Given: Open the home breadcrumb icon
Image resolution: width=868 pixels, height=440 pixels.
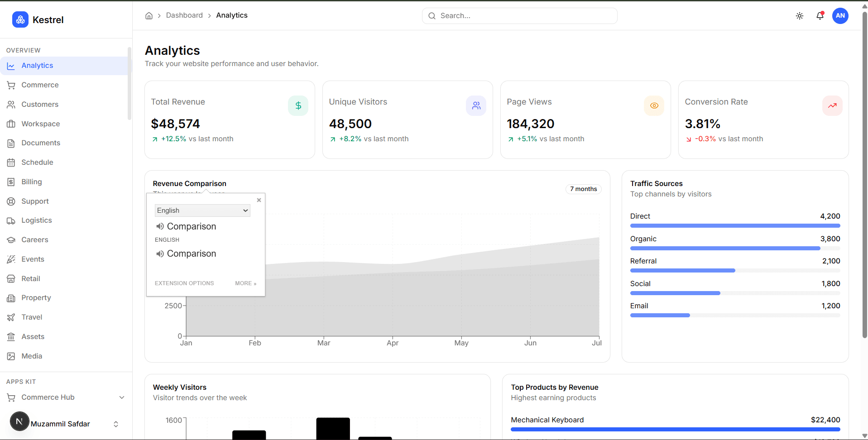Looking at the screenshot, I should click(149, 16).
